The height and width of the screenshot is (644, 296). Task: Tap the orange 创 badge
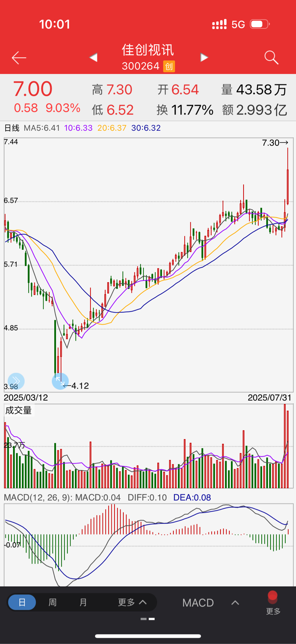pyautogui.click(x=169, y=66)
